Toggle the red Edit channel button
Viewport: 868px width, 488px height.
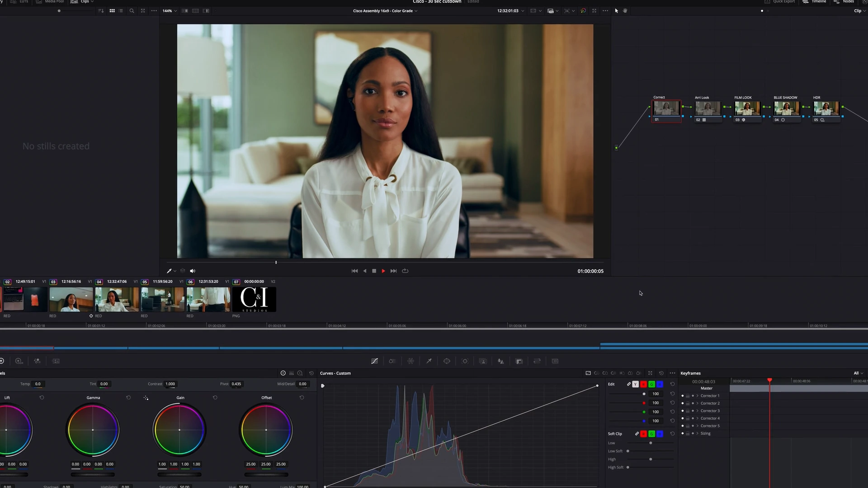[643, 384]
